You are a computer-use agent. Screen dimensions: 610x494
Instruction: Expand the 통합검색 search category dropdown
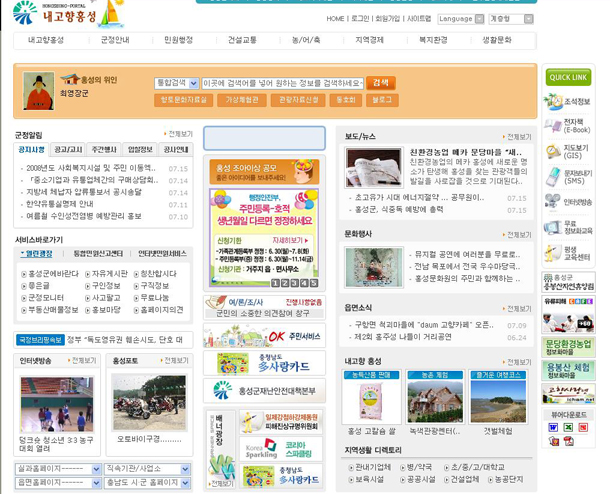[x=176, y=83]
